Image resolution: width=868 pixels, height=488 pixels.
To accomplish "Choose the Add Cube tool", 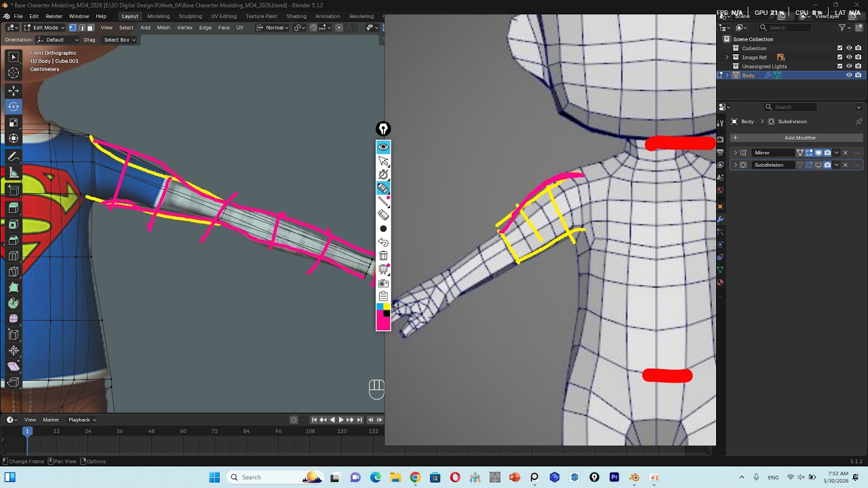I will 14,190.
